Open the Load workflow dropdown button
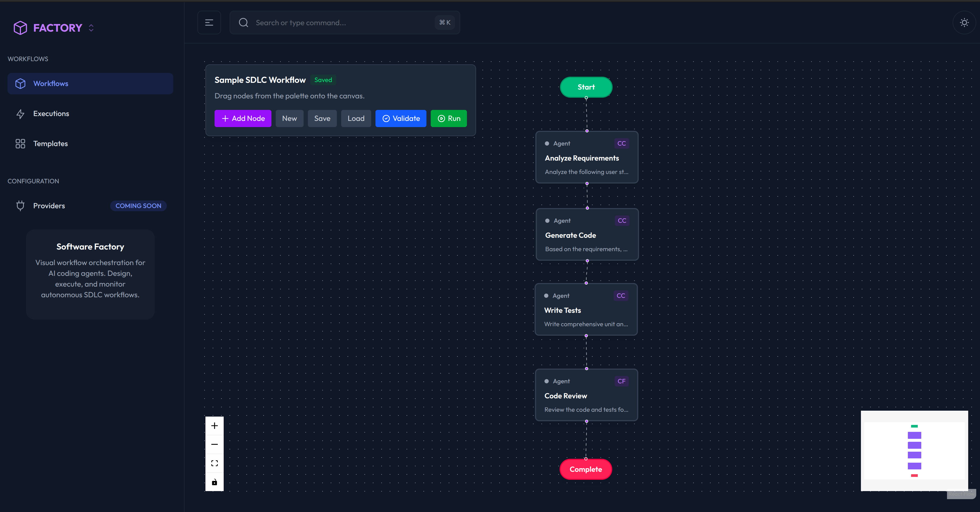This screenshot has width=980, height=512. click(x=356, y=118)
